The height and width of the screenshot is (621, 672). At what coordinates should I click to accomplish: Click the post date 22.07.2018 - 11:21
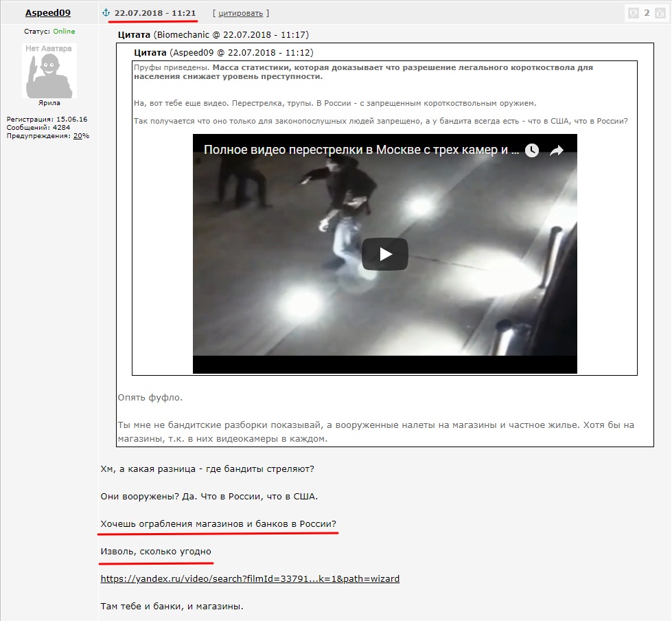(155, 13)
